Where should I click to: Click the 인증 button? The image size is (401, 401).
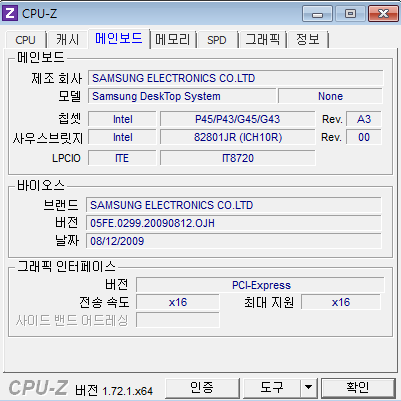coord(202,388)
